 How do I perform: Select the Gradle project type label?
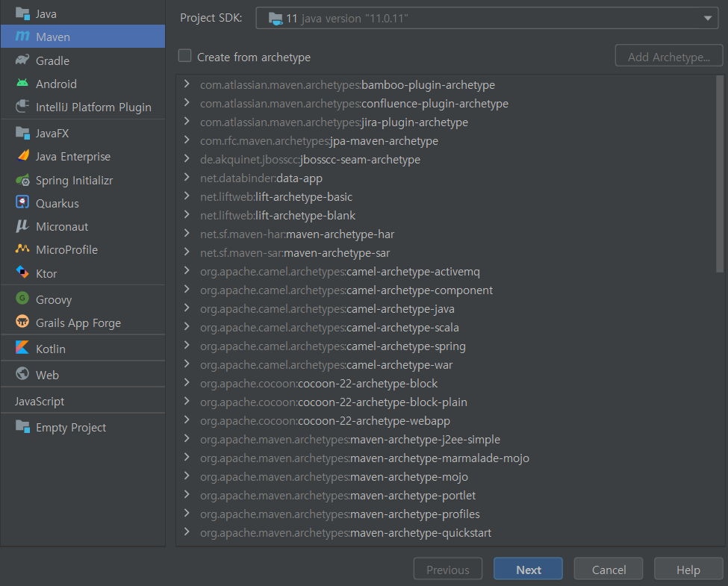click(52, 60)
